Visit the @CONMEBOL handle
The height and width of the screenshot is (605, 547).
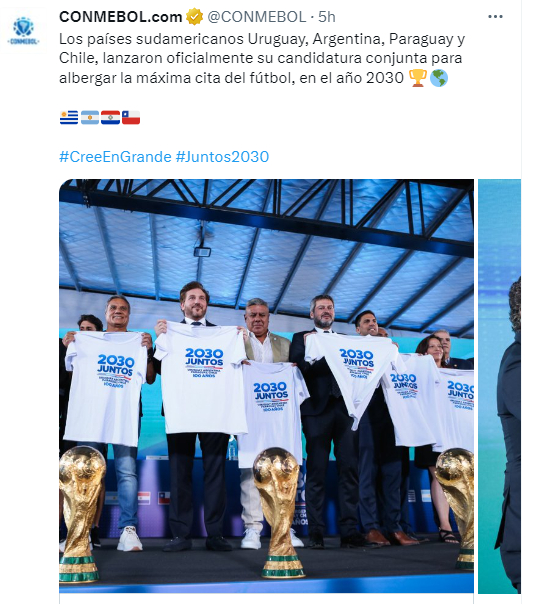257,17
